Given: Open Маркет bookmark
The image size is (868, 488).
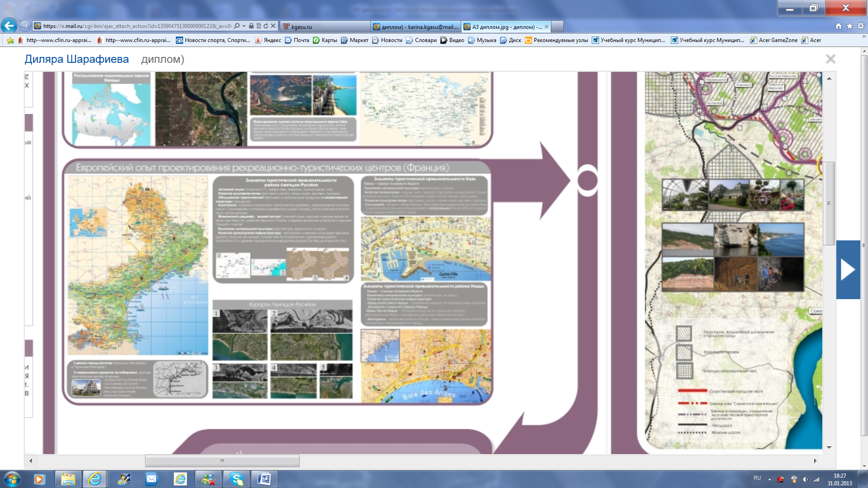Looking at the screenshot, I should 354,40.
